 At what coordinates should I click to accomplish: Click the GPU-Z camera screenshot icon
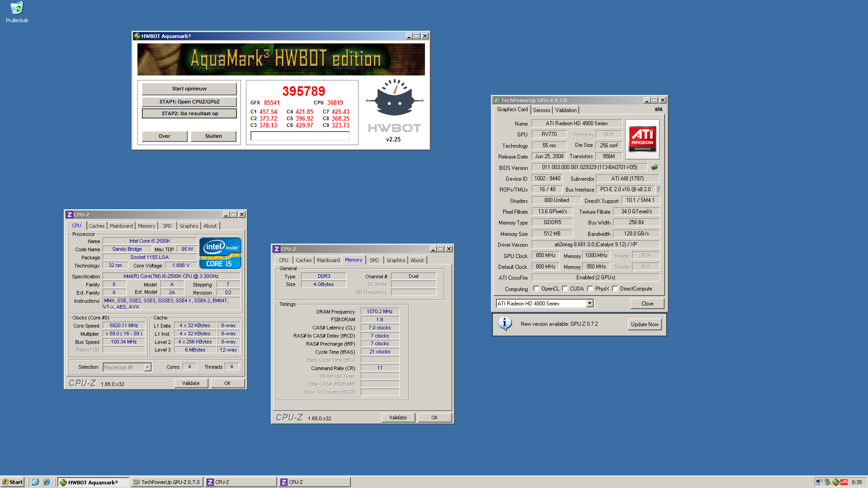pyautogui.click(x=659, y=109)
